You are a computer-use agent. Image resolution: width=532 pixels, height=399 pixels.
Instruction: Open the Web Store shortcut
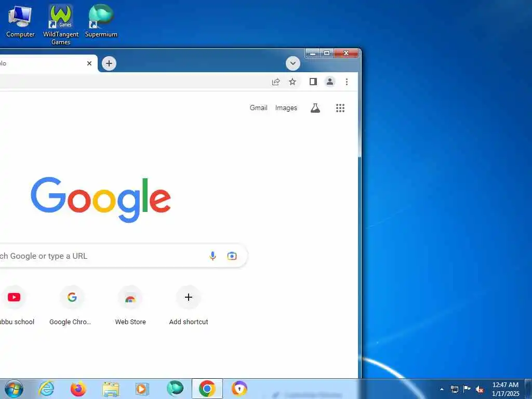pyautogui.click(x=130, y=307)
